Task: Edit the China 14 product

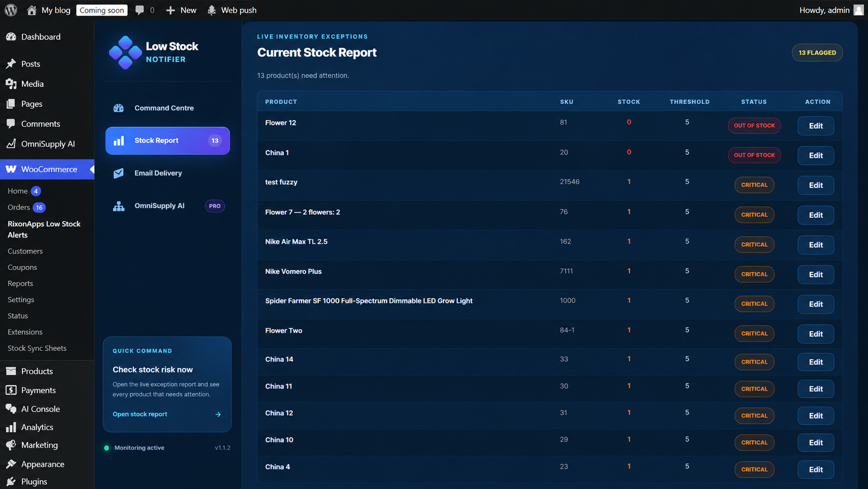Action: (816, 362)
